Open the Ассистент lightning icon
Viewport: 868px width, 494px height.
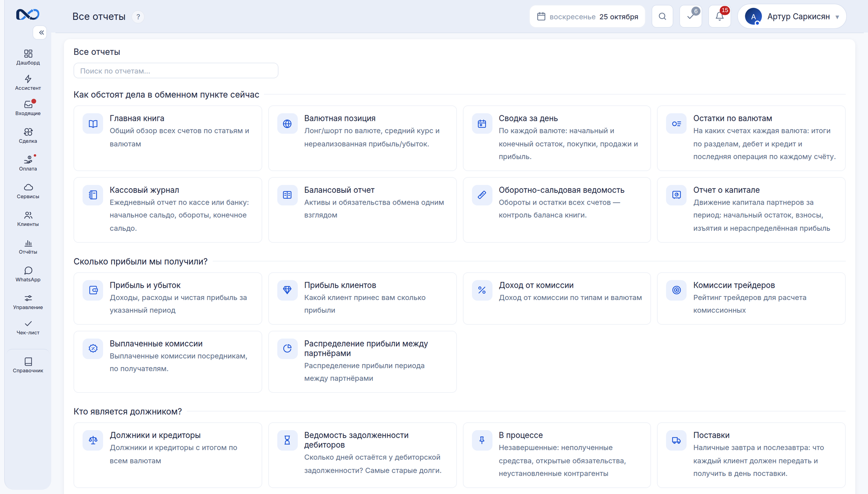point(28,82)
